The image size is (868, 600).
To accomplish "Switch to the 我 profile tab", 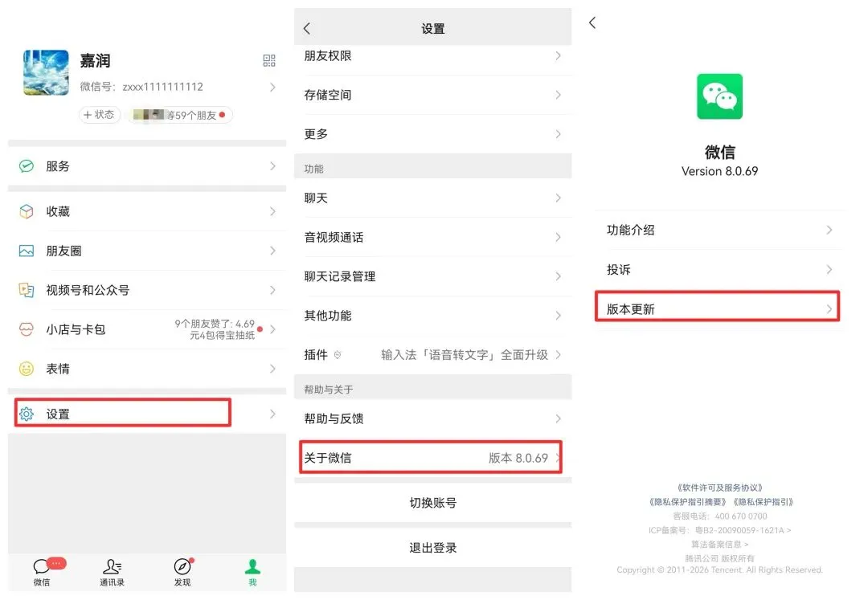I will click(x=252, y=573).
